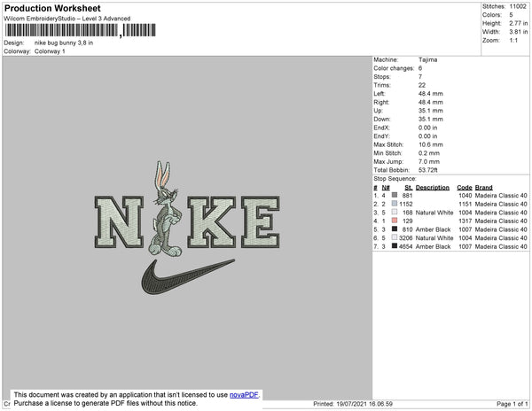Click the black swatch beside stitch count 4654

tap(395, 246)
